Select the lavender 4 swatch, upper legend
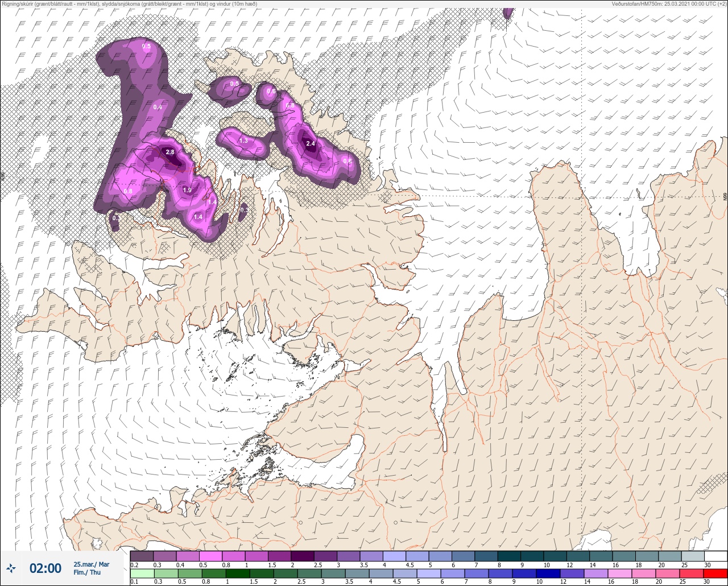The width and height of the screenshot is (728, 586). coord(394,556)
